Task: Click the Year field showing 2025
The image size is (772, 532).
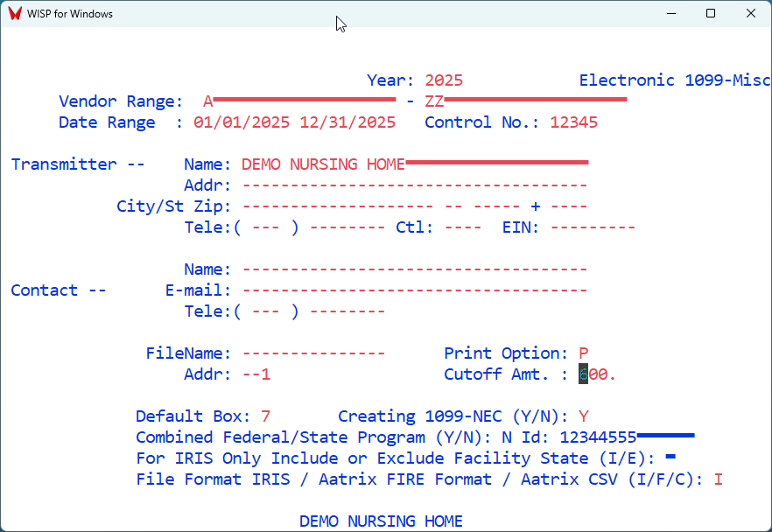Action: pos(444,80)
